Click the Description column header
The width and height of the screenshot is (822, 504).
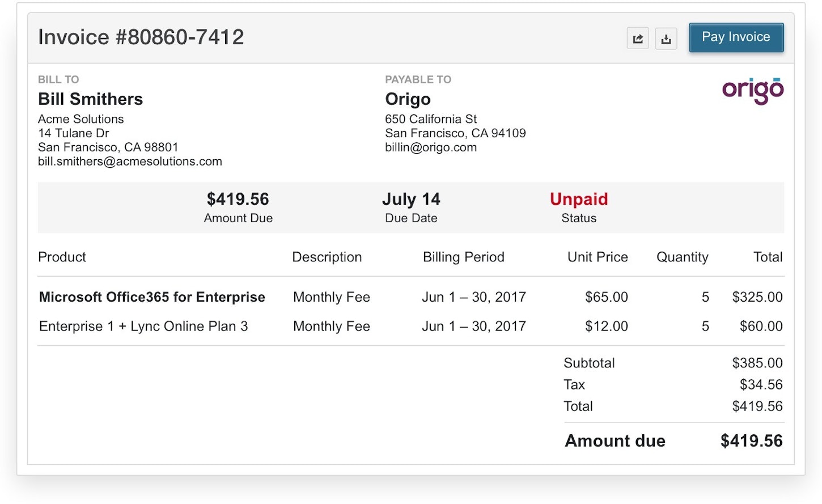(327, 257)
